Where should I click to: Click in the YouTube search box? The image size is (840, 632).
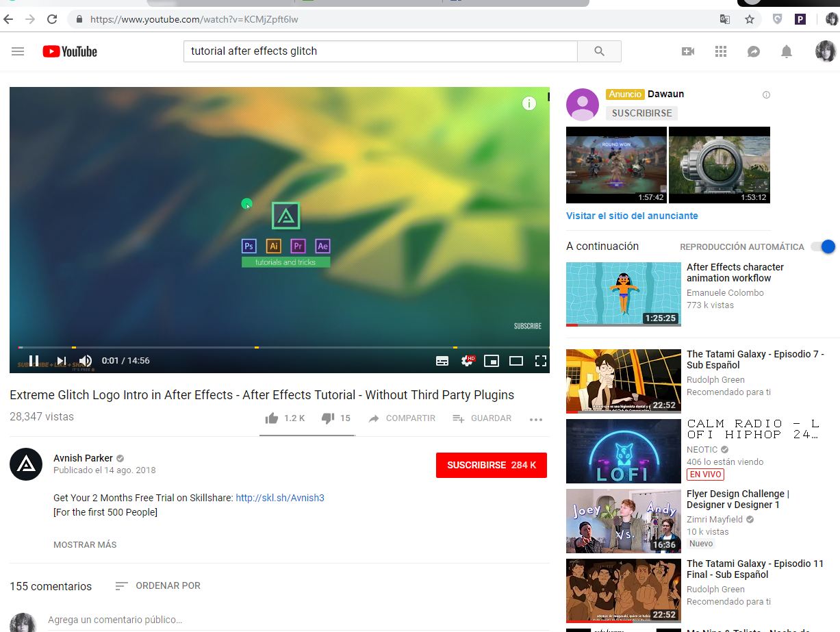(380, 51)
